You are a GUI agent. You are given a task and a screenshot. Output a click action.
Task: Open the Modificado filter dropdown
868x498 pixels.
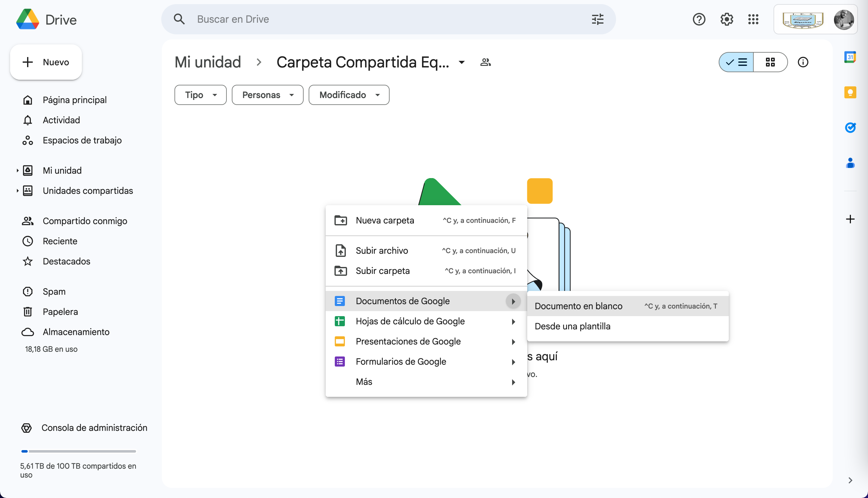[x=349, y=95]
